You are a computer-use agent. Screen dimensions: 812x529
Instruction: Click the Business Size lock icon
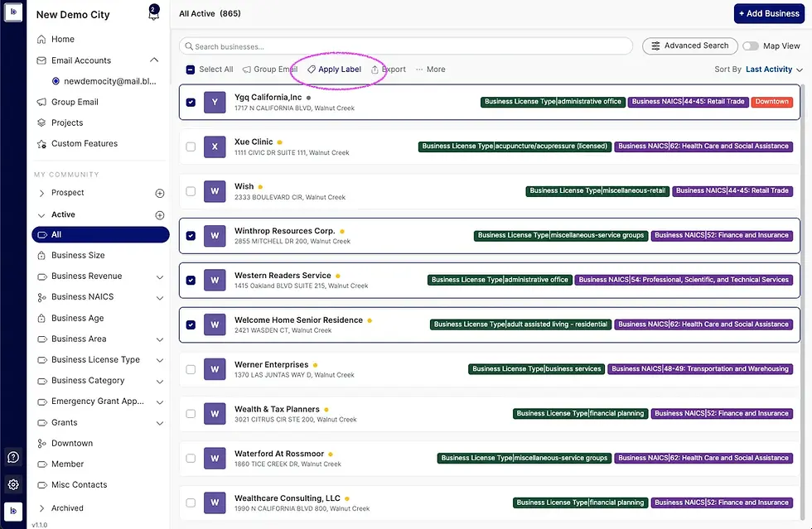41,255
